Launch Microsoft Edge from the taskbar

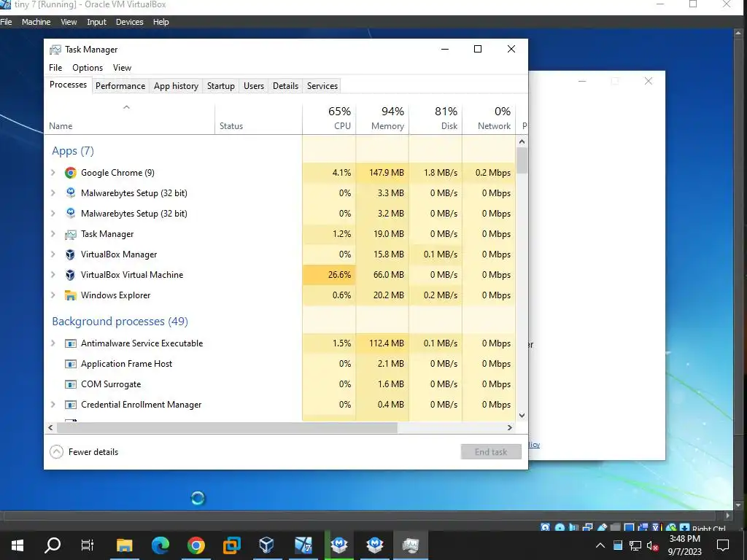(160, 545)
